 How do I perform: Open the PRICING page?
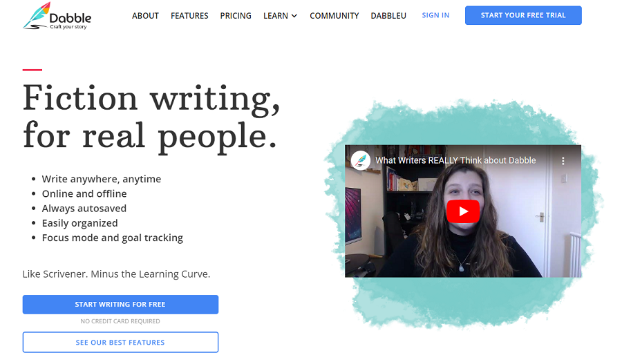point(236,16)
